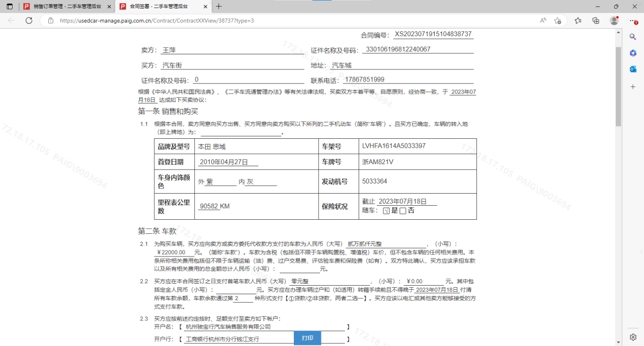Screen dimensions: 644x346
Task: Switch to the 销售订单管理 tab
Action: [67, 7]
